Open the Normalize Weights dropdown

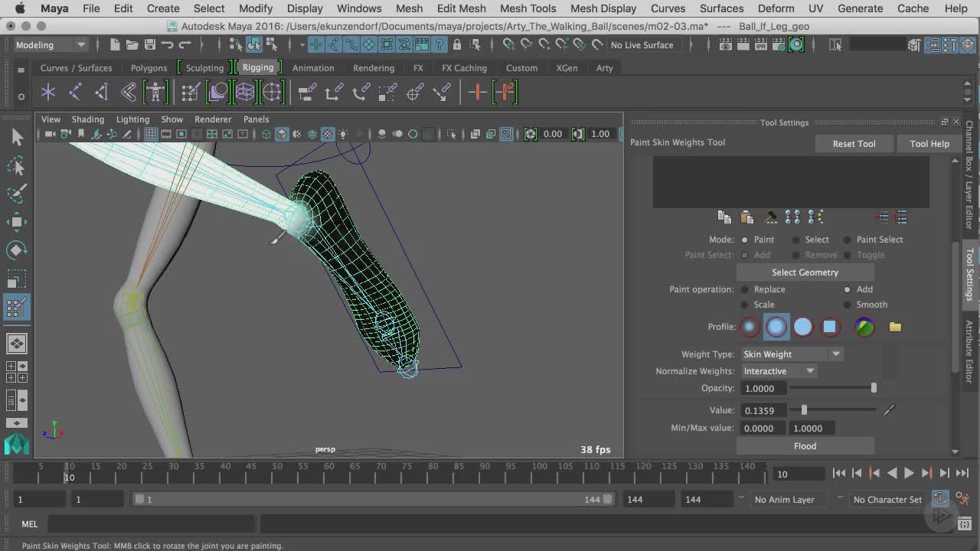[x=779, y=371]
